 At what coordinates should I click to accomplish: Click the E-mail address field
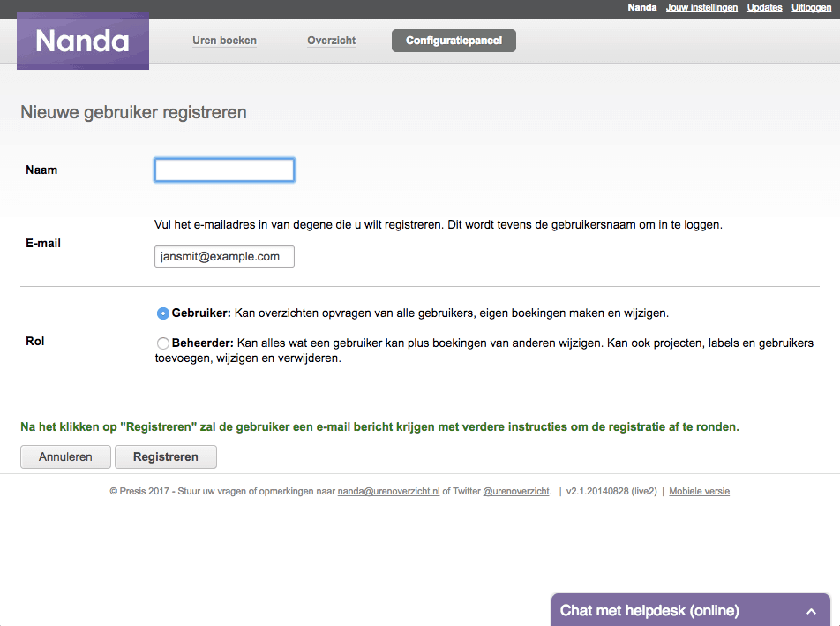224,256
